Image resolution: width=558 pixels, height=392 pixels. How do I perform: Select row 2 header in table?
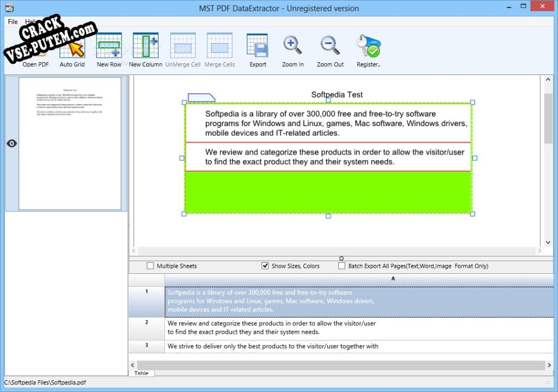[x=147, y=329]
